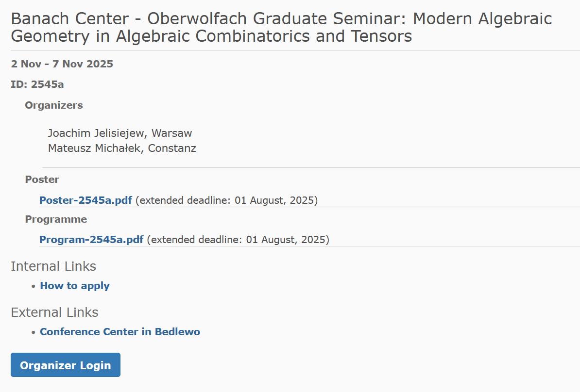Click the seminar title heading
Screen dimensions: 580x392
(x=281, y=27)
